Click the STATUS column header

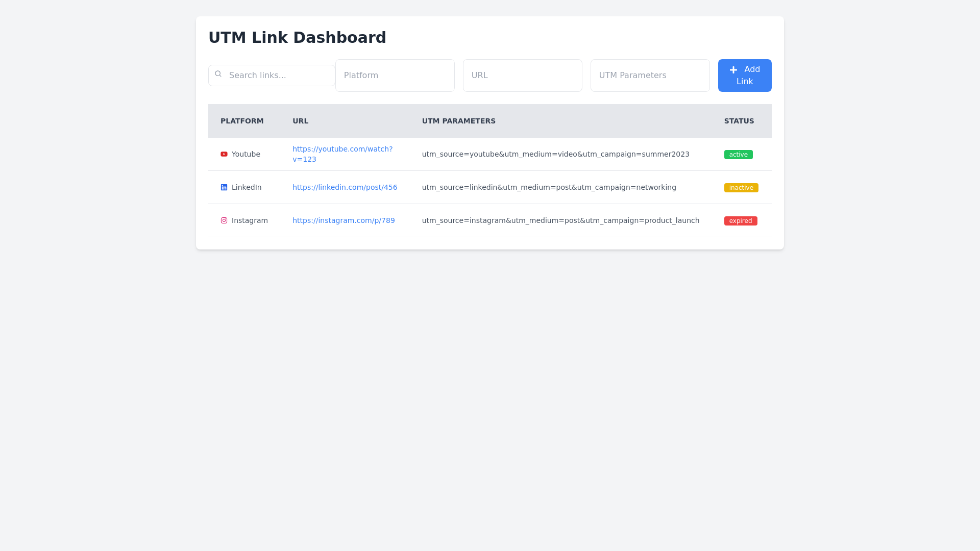tap(739, 121)
